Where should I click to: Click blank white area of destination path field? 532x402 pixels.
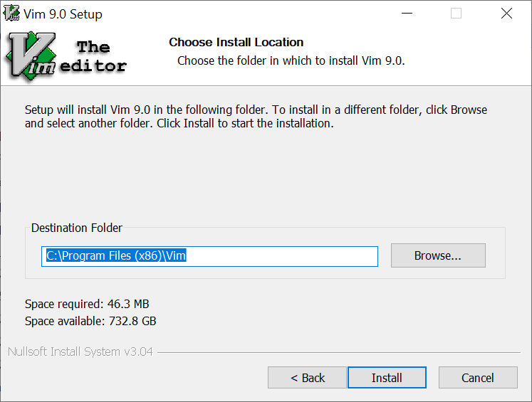[x=281, y=256]
